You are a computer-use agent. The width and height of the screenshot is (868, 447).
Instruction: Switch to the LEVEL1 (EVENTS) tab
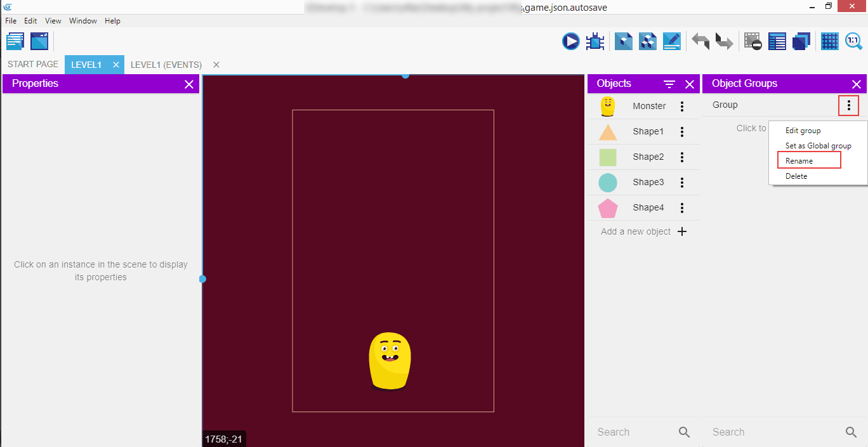click(x=166, y=65)
